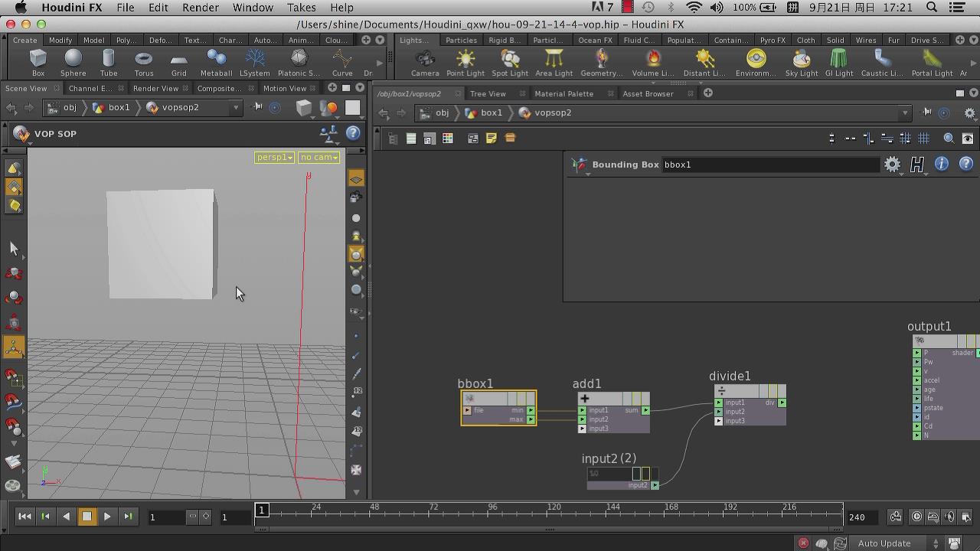Select the LSystem shelf tool

[x=255, y=63]
